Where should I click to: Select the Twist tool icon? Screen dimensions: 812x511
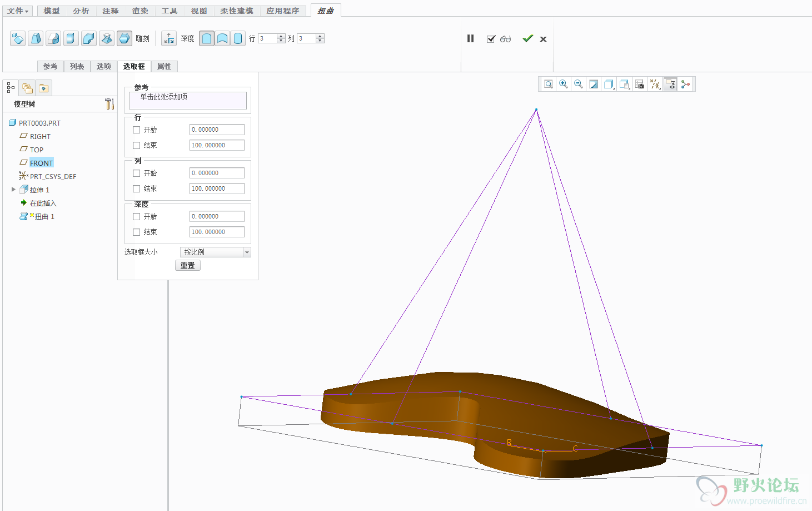[x=107, y=38]
